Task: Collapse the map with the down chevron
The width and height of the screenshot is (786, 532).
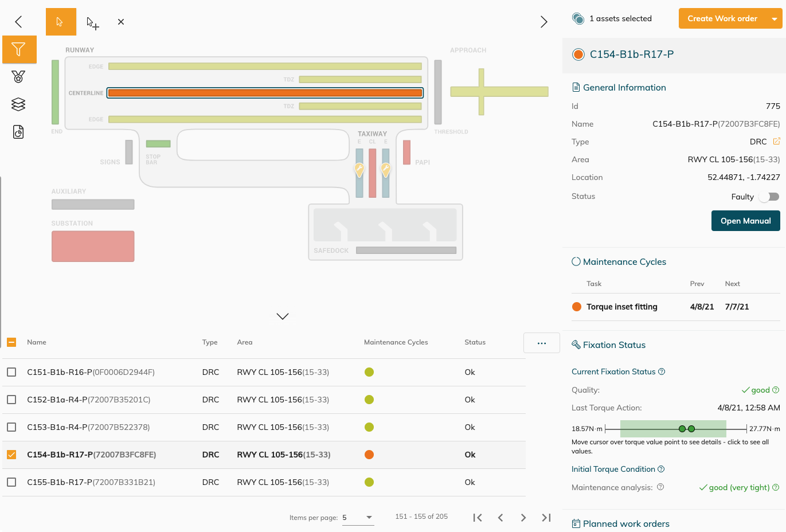Action: (283, 316)
